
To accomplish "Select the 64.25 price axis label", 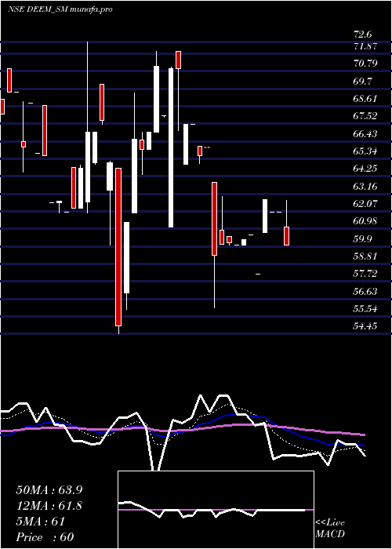I will [x=365, y=169].
